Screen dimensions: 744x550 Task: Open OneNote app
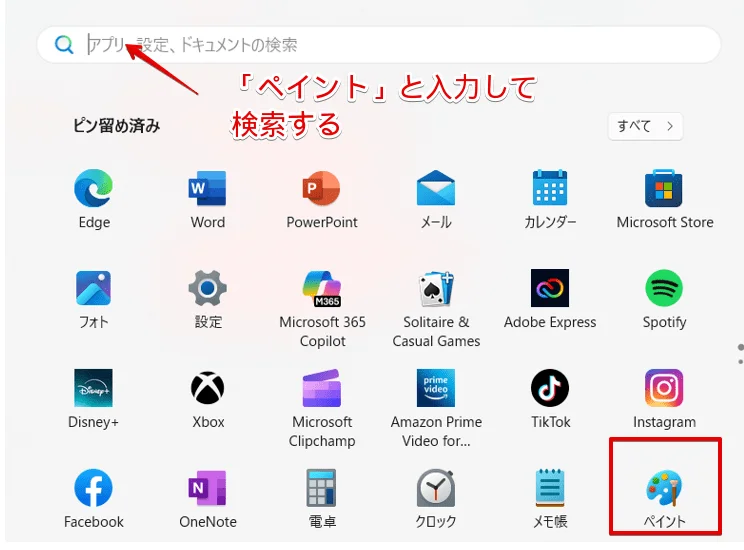(x=207, y=498)
